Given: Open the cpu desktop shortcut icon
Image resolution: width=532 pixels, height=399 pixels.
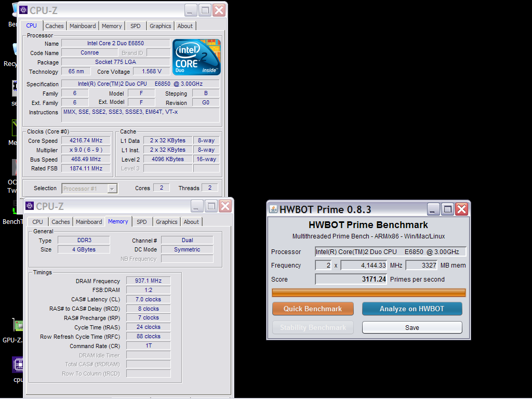Looking at the screenshot, I should coord(18,365).
